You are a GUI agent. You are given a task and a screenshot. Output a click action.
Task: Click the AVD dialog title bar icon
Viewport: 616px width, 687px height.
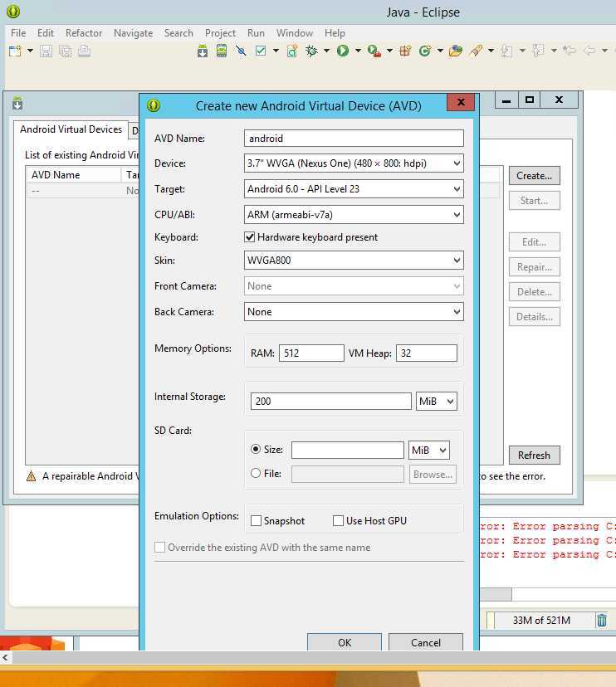[x=154, y=105]
